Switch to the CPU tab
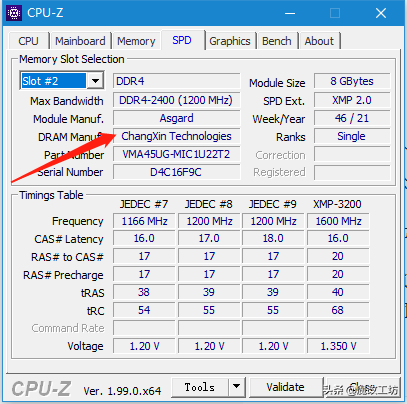 (x=28, y=41)
